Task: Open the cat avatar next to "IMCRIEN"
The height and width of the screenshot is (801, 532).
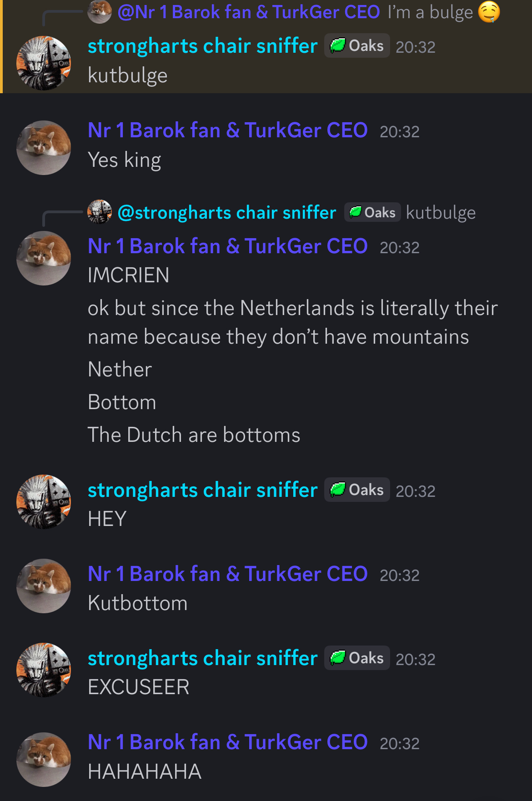Action: pyautogui.click(x=44, y=258)
